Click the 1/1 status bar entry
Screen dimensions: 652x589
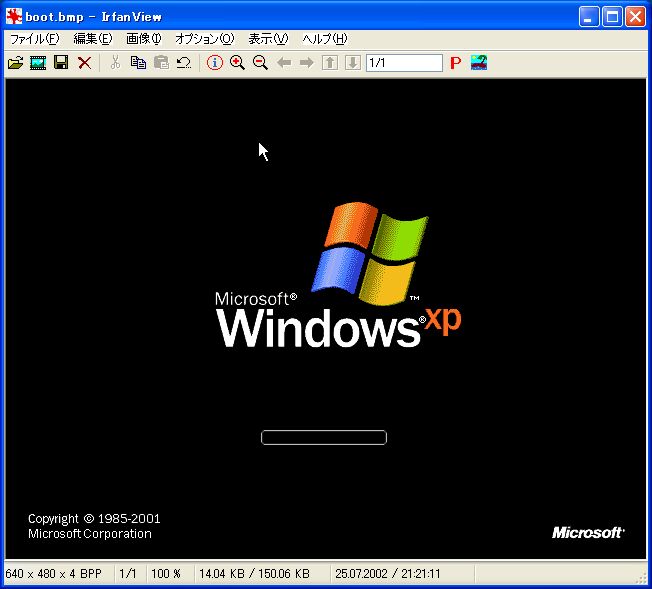(128, 574)
